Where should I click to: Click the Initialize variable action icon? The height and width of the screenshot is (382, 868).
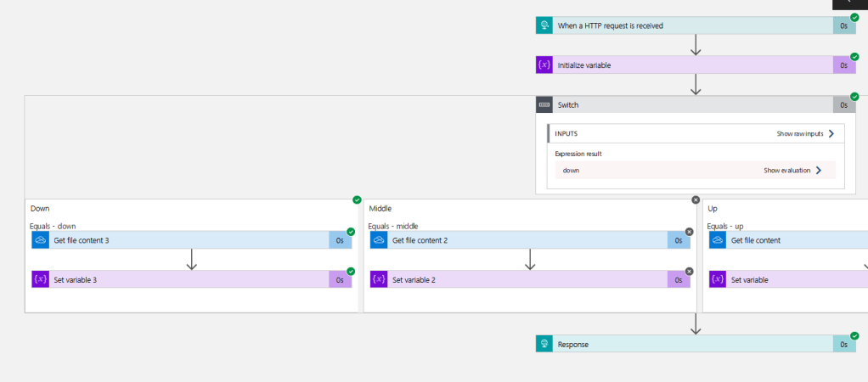point(544,65)
